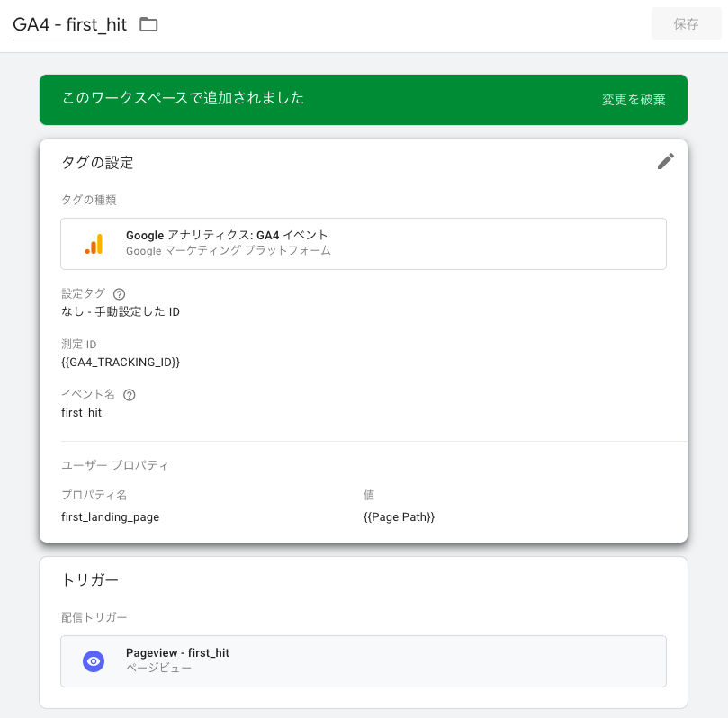Viewport: 728px width, 718px height.
Task: Click the blue eye Pageview trigger icon
Action: 94,661
